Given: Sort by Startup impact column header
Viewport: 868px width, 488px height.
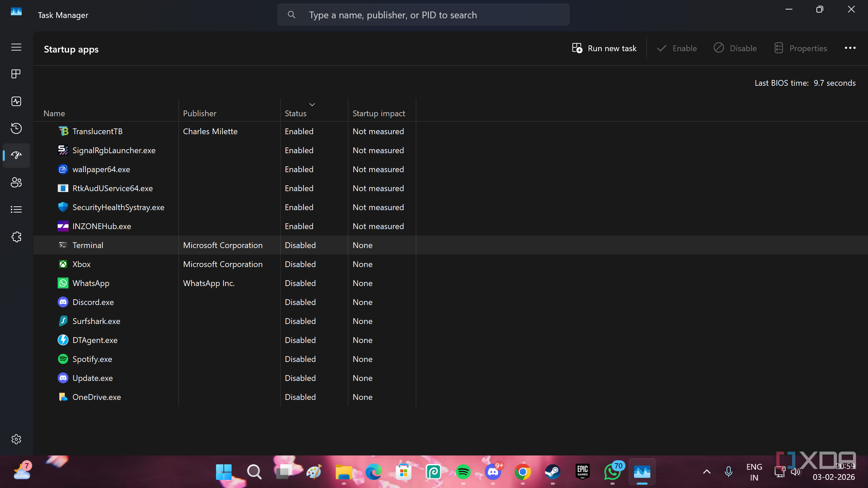Looking at the screenshot, I should [382, 110].
